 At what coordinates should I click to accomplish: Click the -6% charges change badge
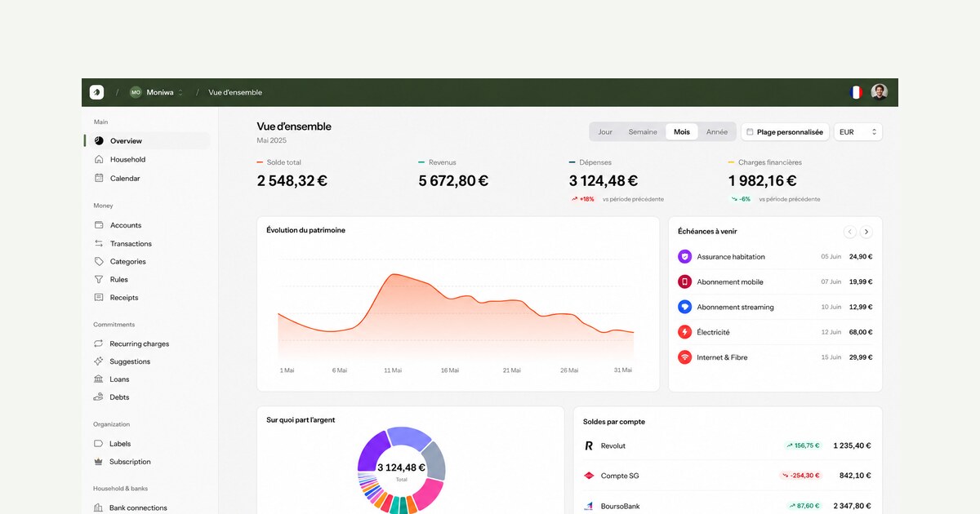click(x=741, y=199)
